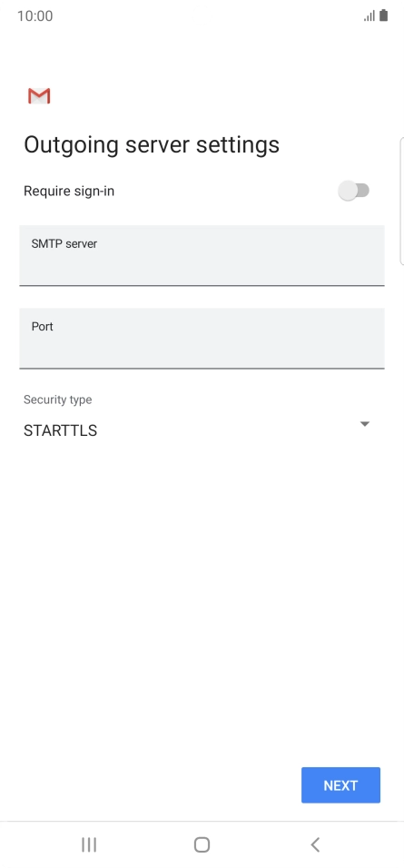Open recent apps from navigation bar
The image size is (404, 868).
point(89,844)
